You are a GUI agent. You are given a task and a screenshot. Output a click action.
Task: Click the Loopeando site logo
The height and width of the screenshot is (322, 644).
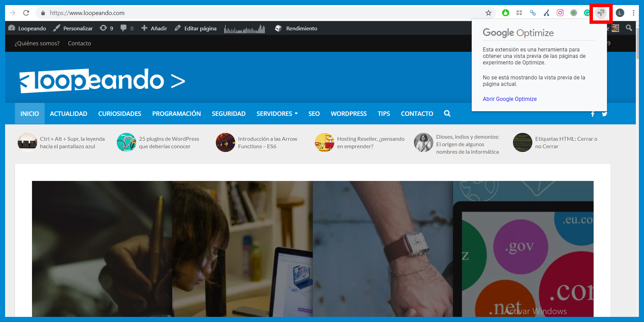tap(102, 81)
